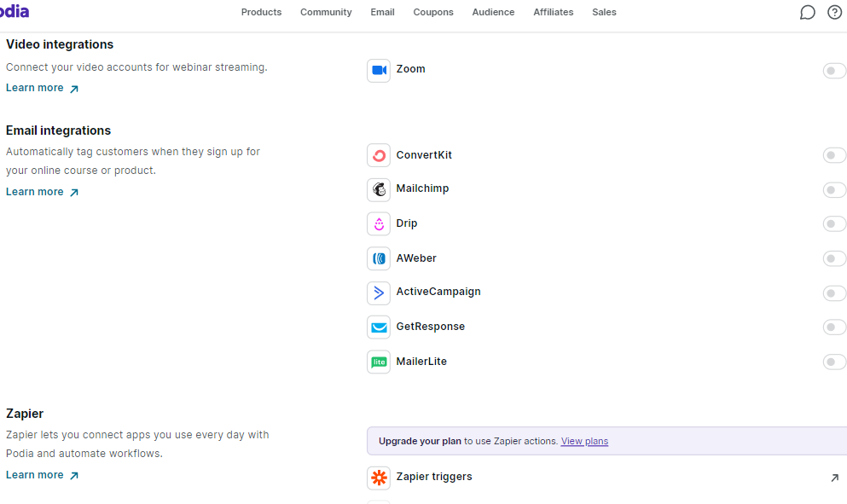Click the Video integrations heading
The height and width of the screenshot is (504, 847).
pos(60,44)
